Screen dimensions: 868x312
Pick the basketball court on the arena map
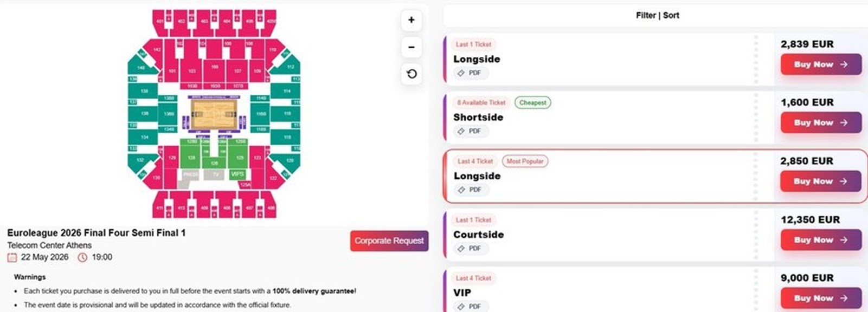(x=214, y=114)
